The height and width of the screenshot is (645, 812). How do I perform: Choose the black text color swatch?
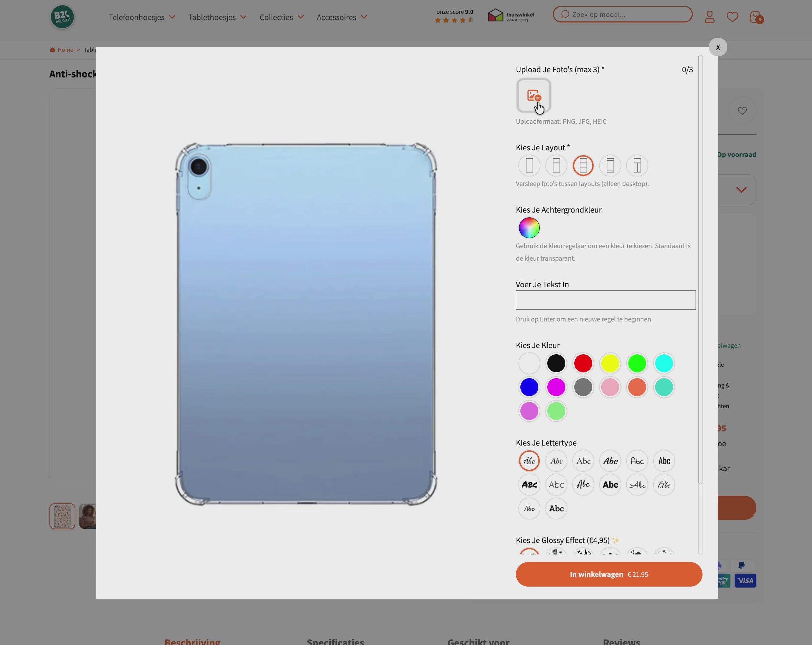556,363
